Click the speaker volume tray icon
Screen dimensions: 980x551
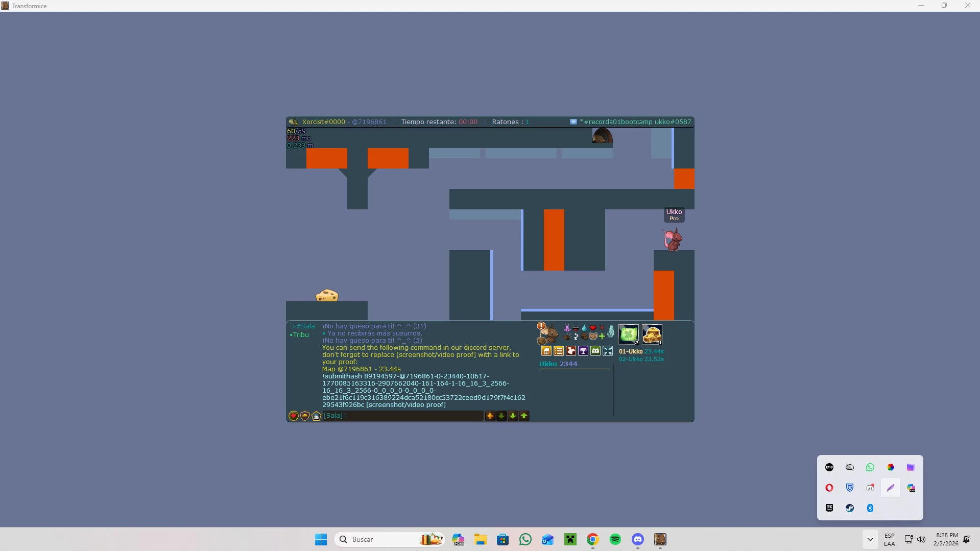[921, 539]
